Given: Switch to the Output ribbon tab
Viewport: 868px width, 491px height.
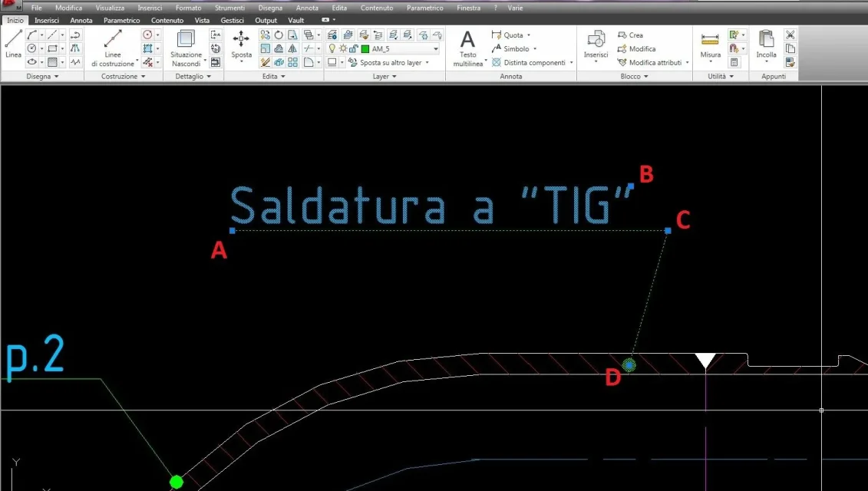Looking at the screenshot, I should (x=266, y=20).
